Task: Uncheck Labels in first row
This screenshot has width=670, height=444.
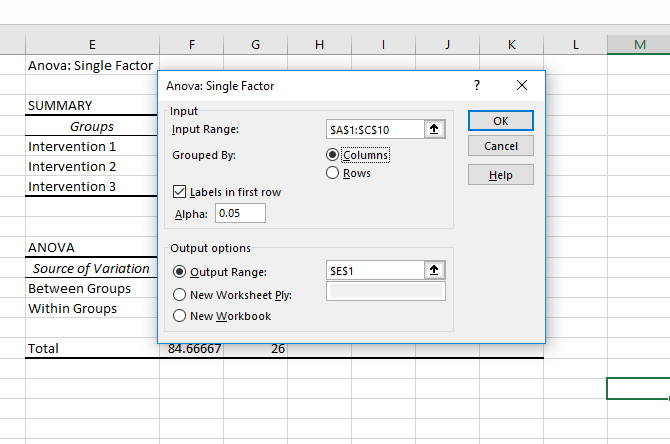Action: click(181, 192)
